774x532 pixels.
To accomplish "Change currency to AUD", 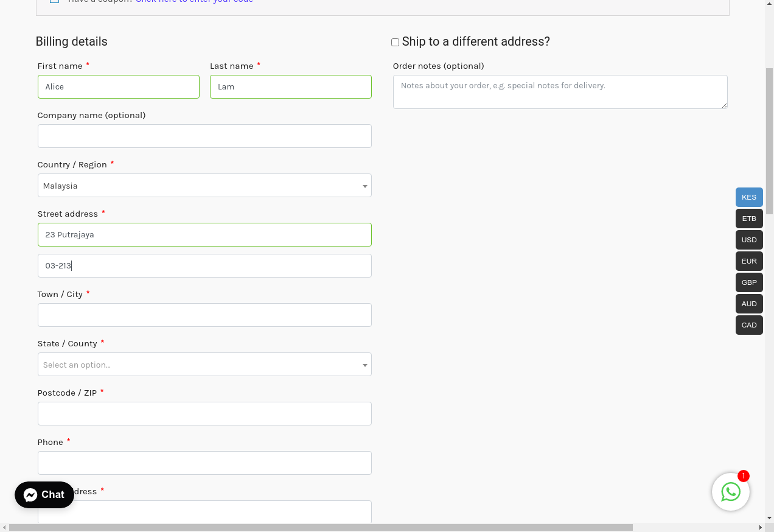I will [x=748, y=304].
